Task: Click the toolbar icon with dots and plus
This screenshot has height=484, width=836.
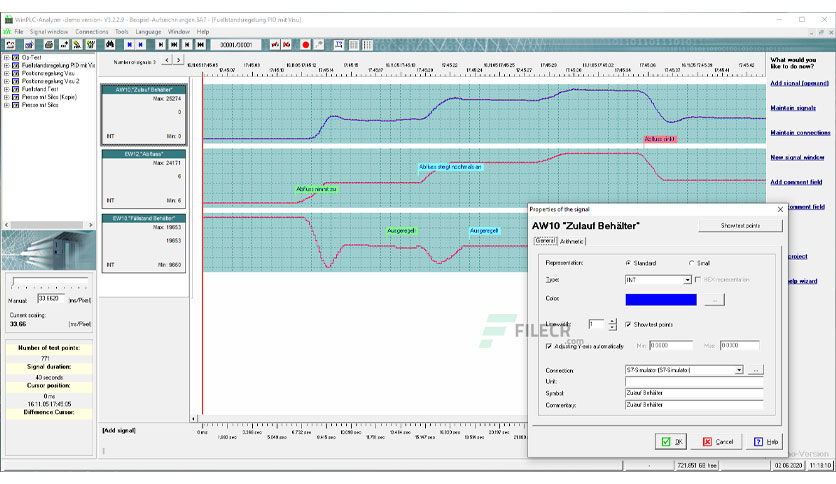Action: pos(64,45)
